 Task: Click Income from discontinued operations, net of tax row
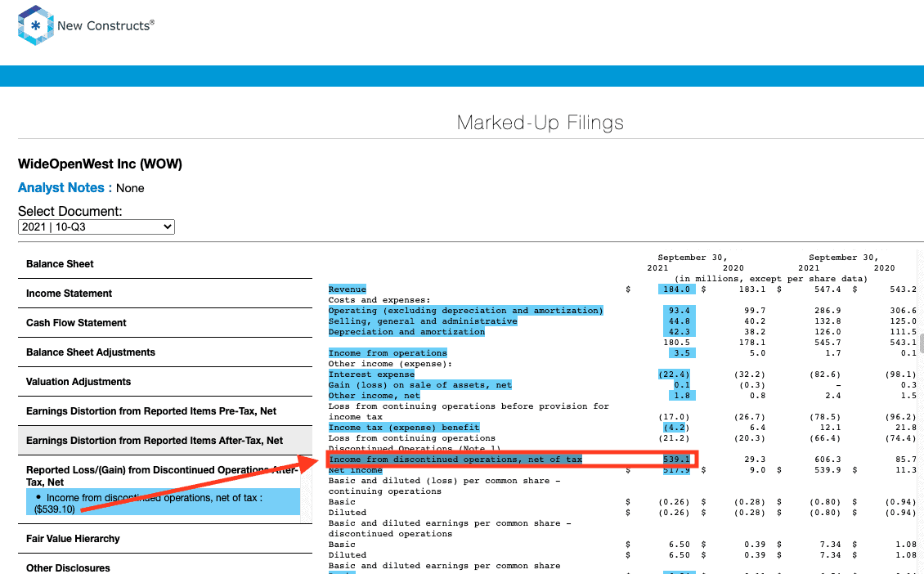(512, 460)
